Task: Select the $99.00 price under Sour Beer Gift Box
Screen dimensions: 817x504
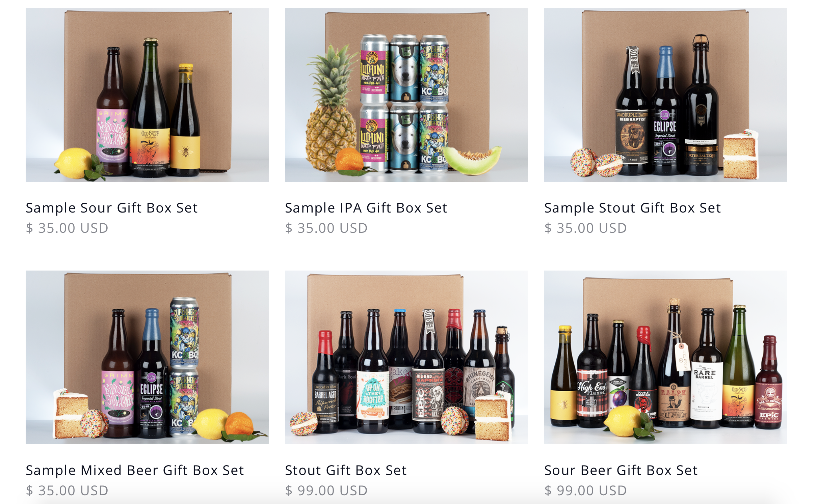Action: 586,491
